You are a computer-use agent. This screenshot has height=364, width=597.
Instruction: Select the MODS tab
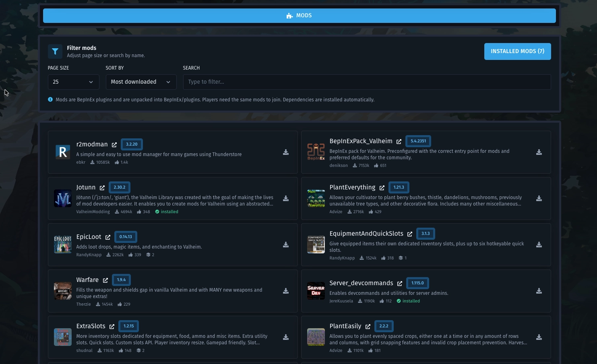pos(300,15)
